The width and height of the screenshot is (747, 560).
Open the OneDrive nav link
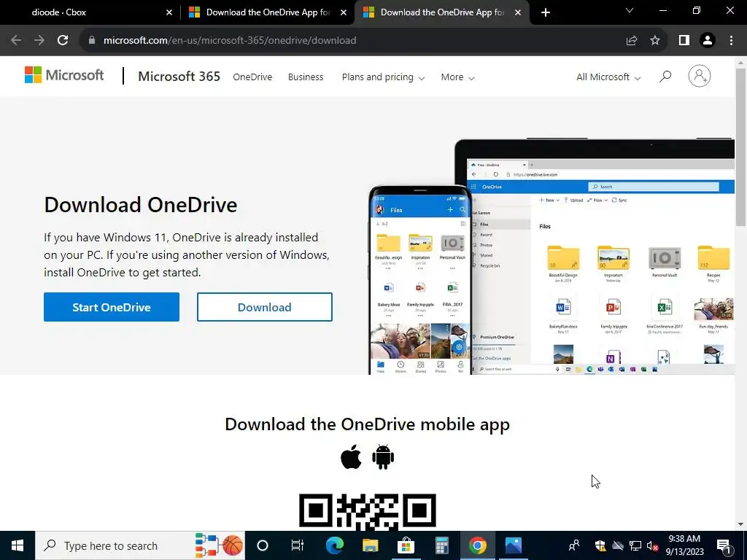(x=252, y=77)
